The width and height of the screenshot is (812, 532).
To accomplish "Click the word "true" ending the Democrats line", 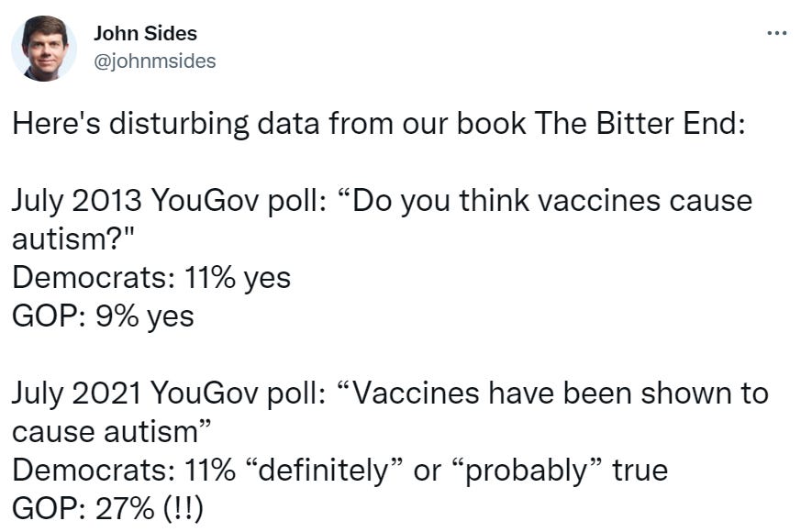I will tap(640, 471).
